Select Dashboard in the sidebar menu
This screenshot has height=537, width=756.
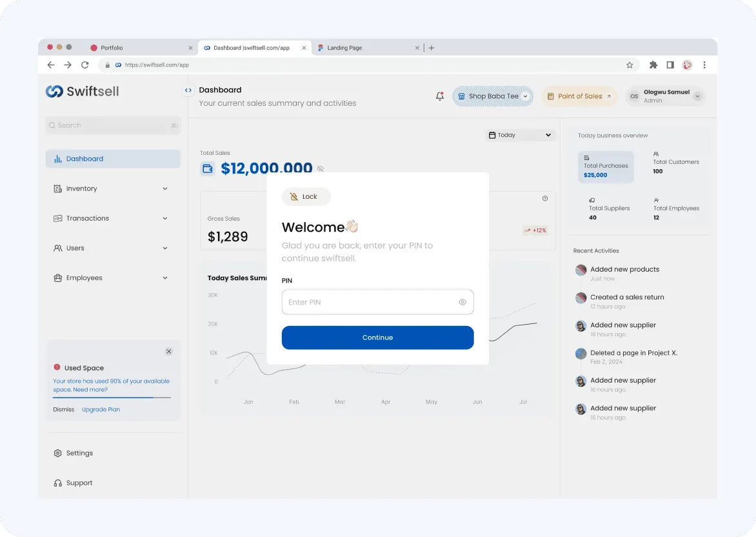click(113, 159)
